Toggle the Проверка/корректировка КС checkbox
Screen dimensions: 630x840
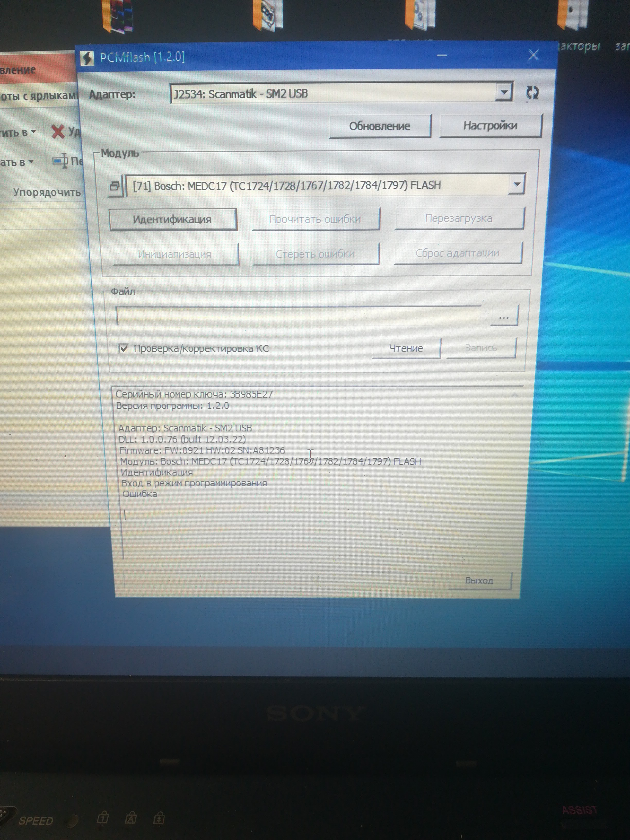[124, 348]
